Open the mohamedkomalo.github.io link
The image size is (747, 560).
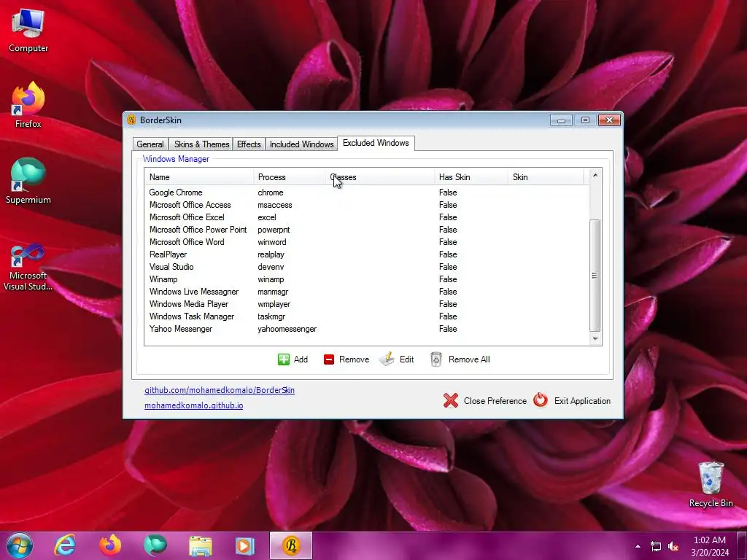point(194,405)
